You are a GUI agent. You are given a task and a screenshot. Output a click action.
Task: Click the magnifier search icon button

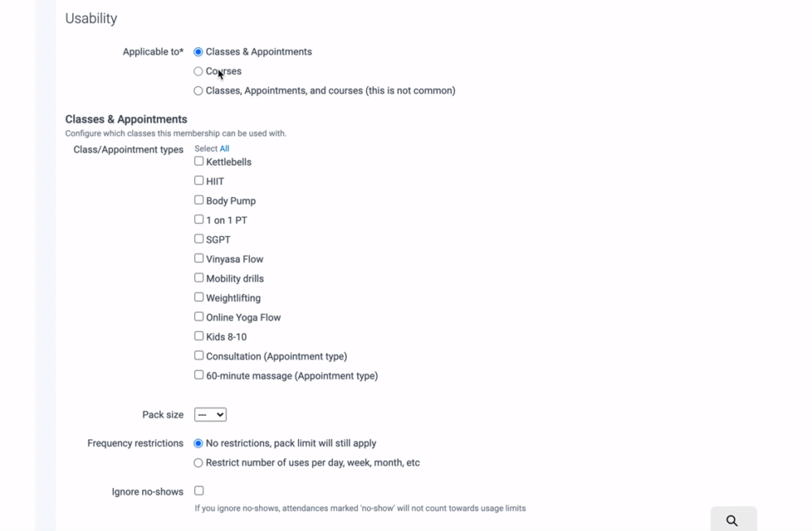[x=732, y=520]
